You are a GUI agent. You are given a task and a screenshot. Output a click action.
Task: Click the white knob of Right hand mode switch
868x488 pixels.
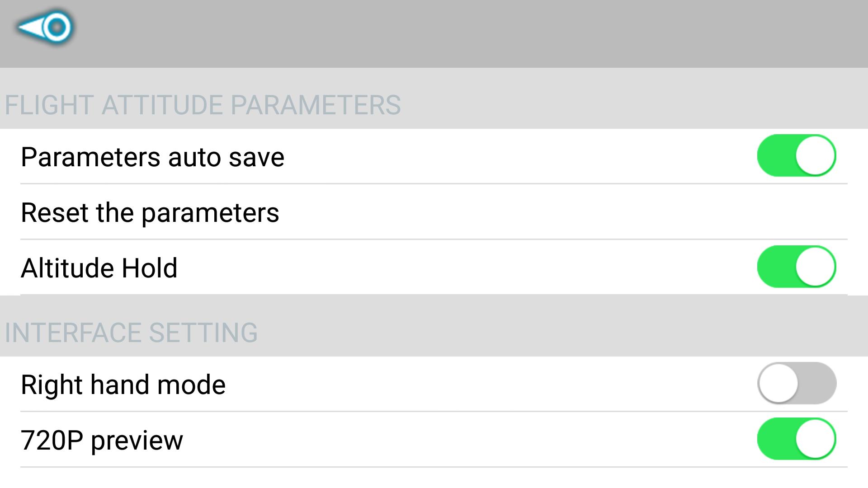[x=778, y=383]
